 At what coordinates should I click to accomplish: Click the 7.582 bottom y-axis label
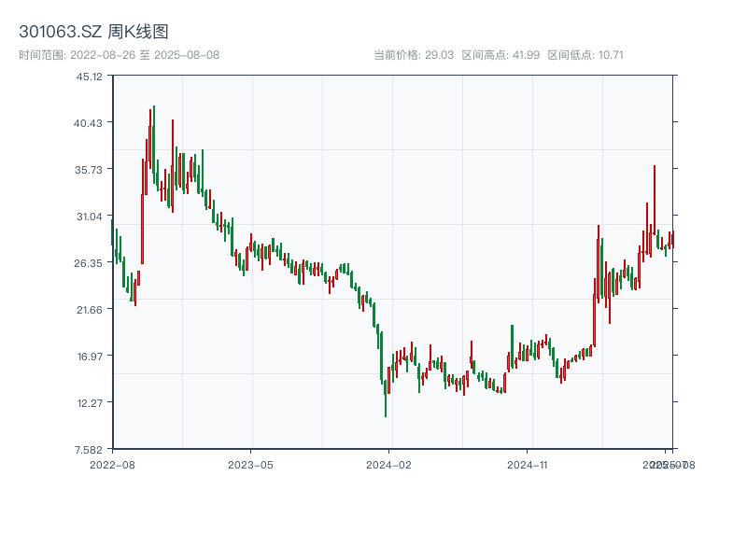pos(90,450)
